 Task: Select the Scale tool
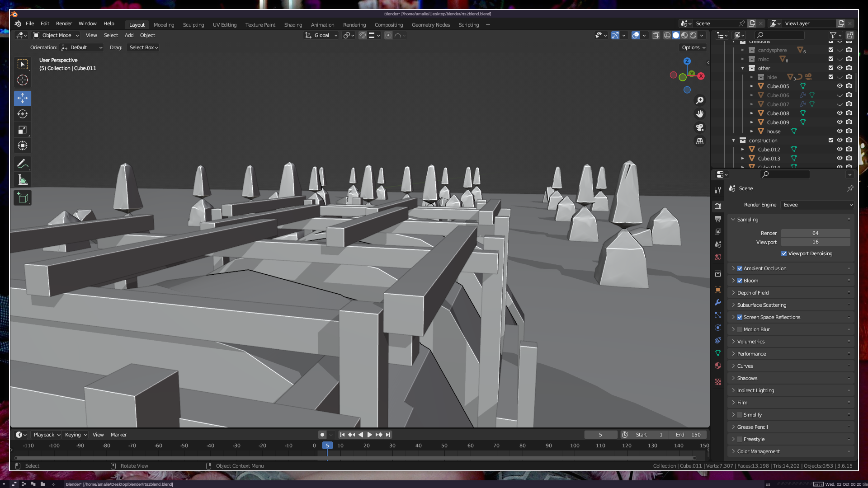(x=23, y=130)
